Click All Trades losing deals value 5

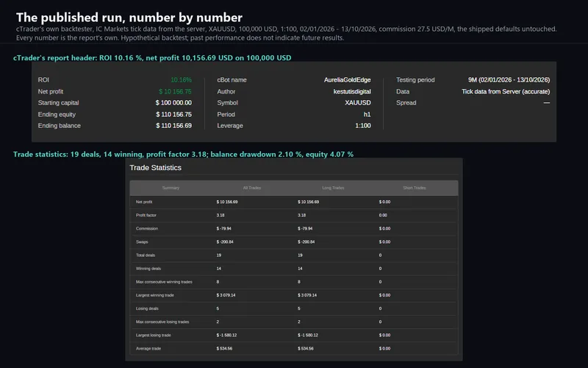(x=218, y=308)
